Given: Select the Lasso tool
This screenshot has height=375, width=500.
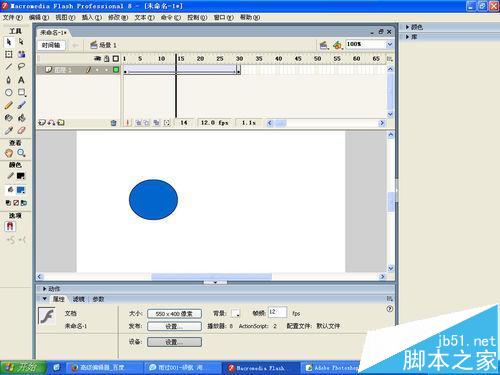Looking at the screenshot, I should (21, 67).
